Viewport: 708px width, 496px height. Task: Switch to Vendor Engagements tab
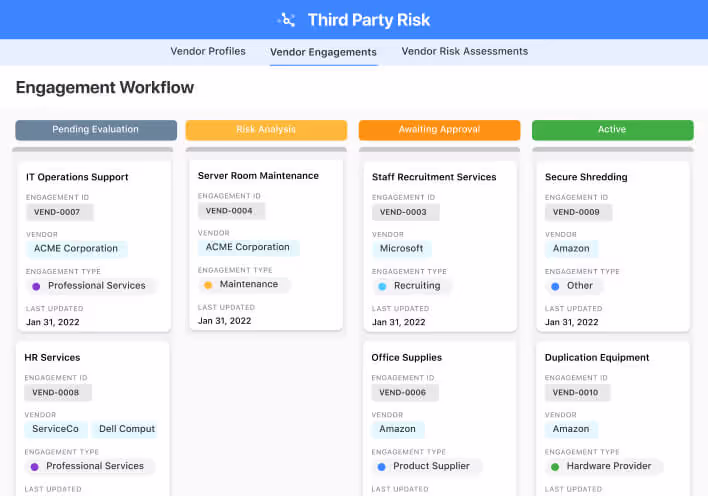point(323,52)
